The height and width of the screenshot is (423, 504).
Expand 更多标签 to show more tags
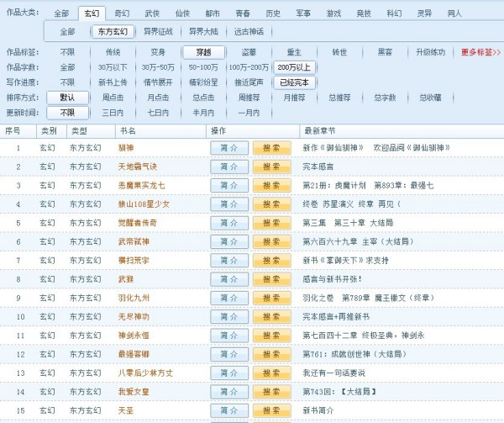(480, 52)
